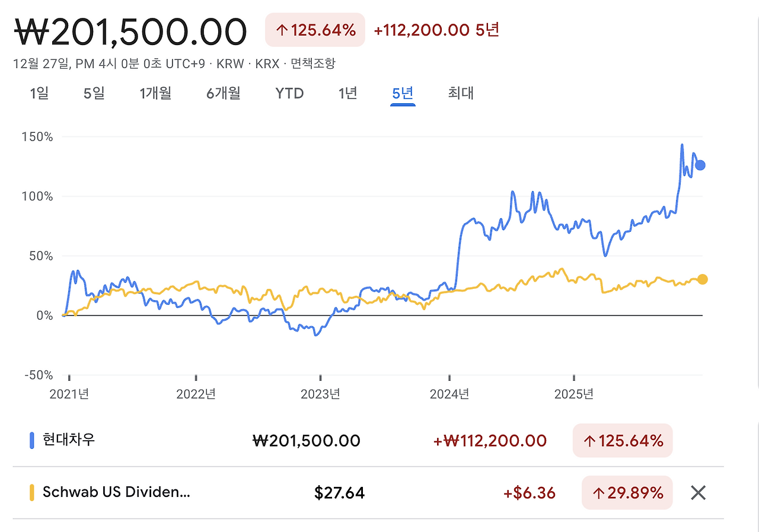
Task: Click the blue endpoint dot on the 현대차우 line
Action: (x=700, y=165)
